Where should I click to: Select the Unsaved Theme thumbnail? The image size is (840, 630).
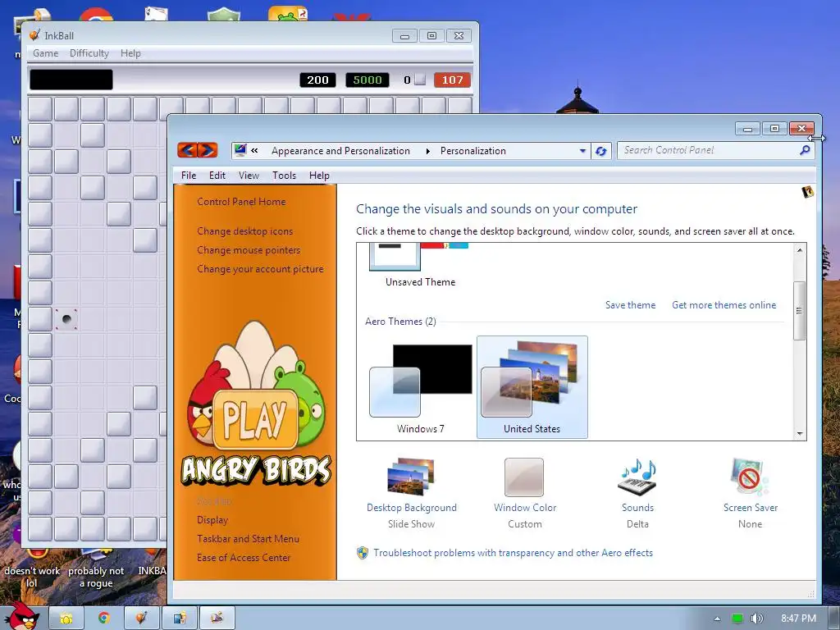tap(420, 266)
